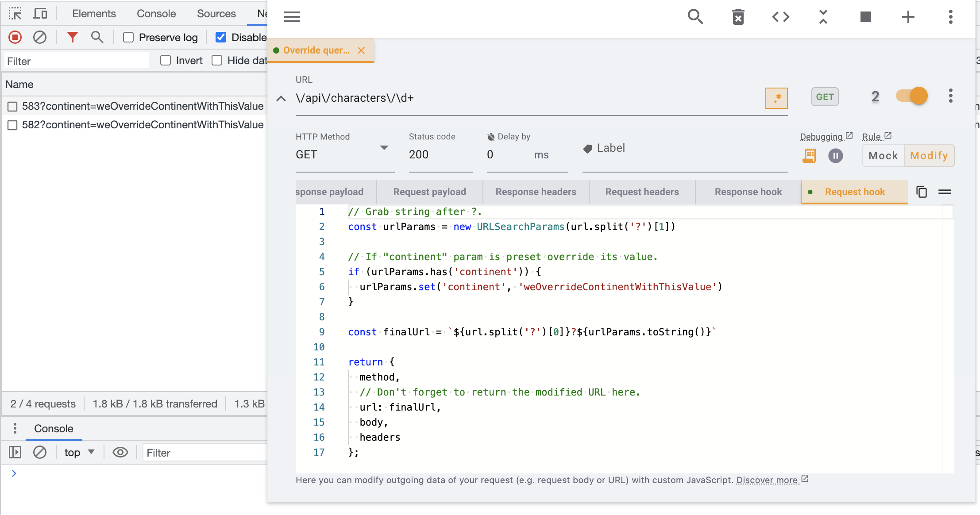Click the Status code input field
This screenshot has height=515, width=980.
[x=440, y=154]
